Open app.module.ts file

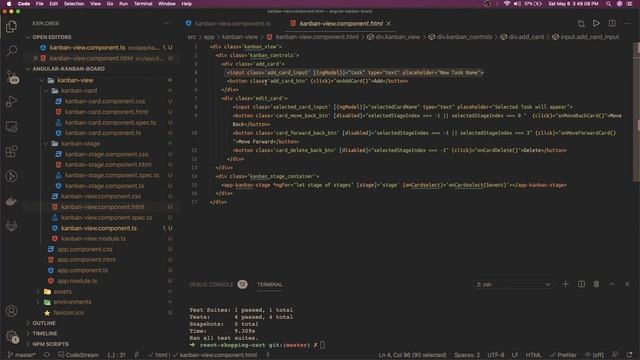[x=77, y=281]
